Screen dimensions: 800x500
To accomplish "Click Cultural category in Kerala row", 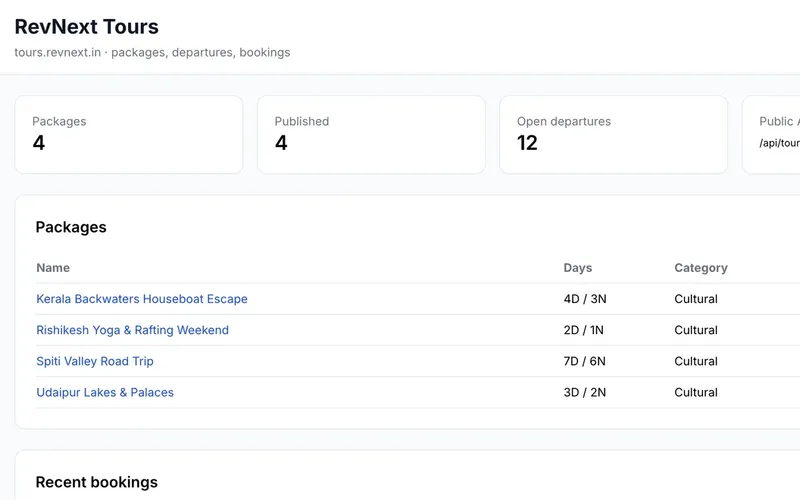I will click(696, 299).
